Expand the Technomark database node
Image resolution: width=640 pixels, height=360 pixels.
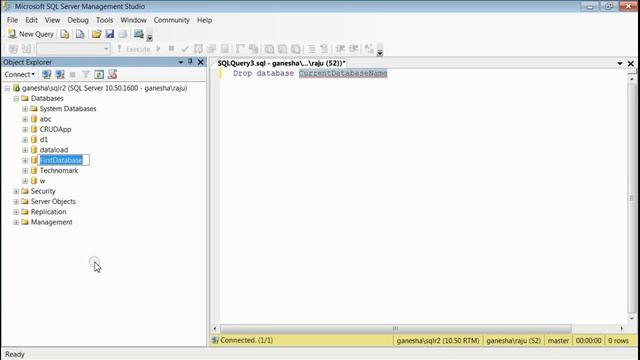tap(25, 171)
